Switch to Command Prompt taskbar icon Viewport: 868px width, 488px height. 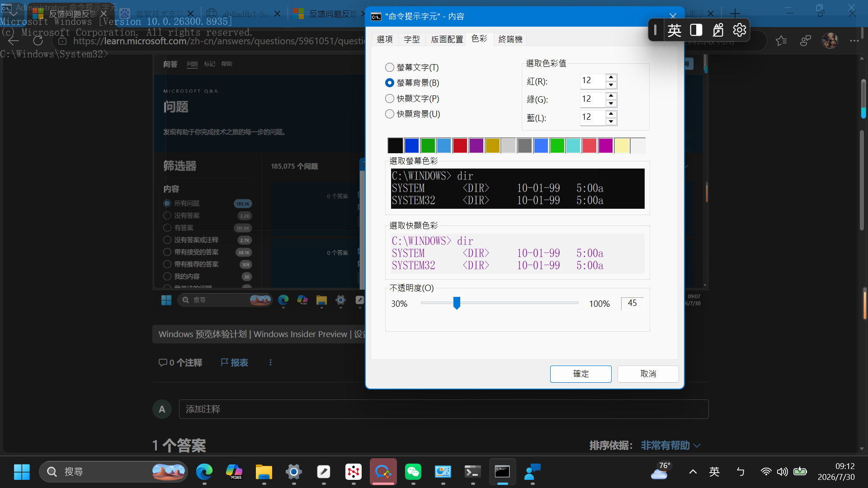click(x=502, y=472)
